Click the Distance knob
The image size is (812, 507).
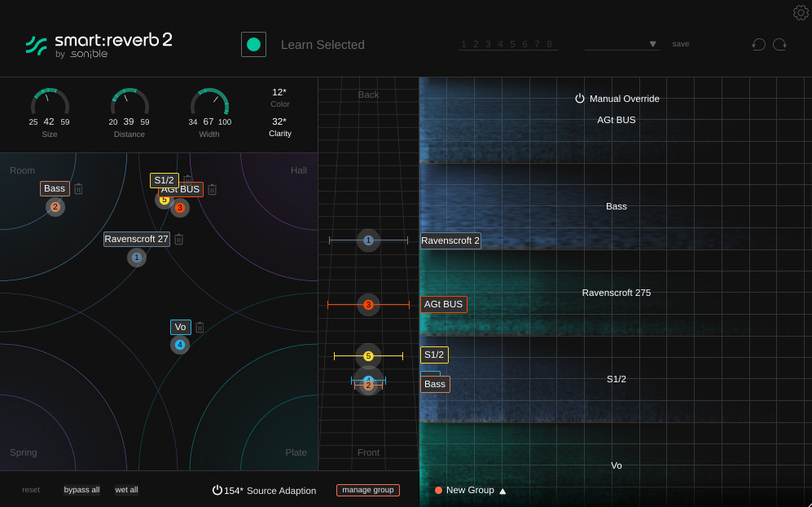coord(129,104)
